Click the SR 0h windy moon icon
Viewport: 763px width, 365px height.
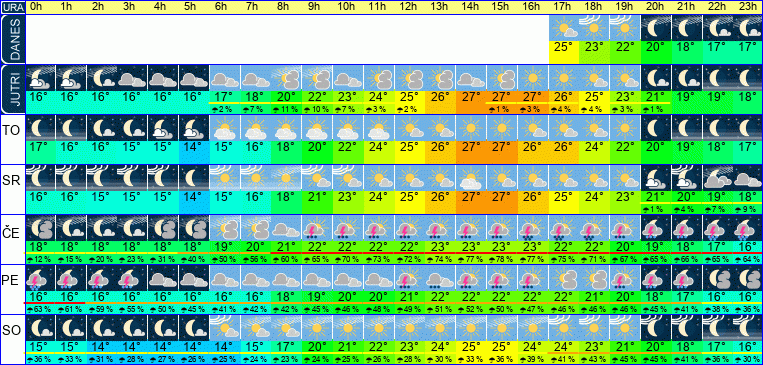click(40, 178)
